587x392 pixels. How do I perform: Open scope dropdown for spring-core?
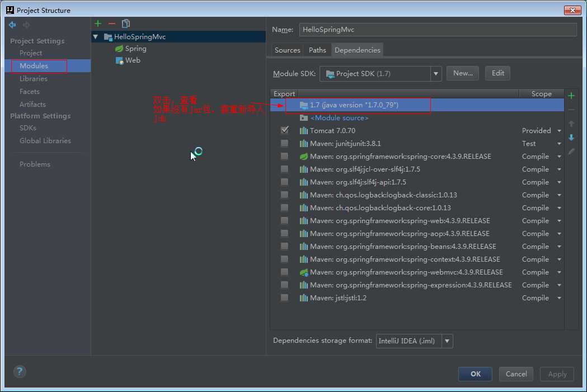(x=559, y=157)
